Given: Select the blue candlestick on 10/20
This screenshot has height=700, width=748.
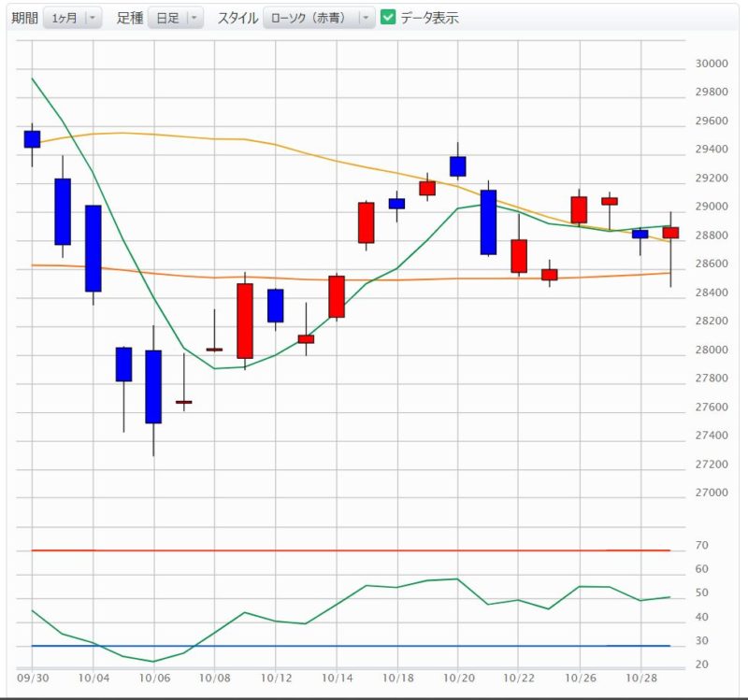Looking at the screenshot, I should click(x=457, y=166).
